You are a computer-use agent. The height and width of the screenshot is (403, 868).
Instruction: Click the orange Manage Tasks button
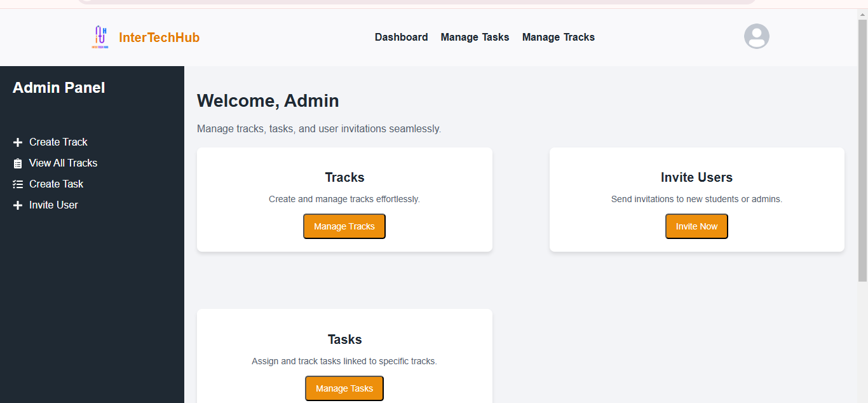(344, 388)
